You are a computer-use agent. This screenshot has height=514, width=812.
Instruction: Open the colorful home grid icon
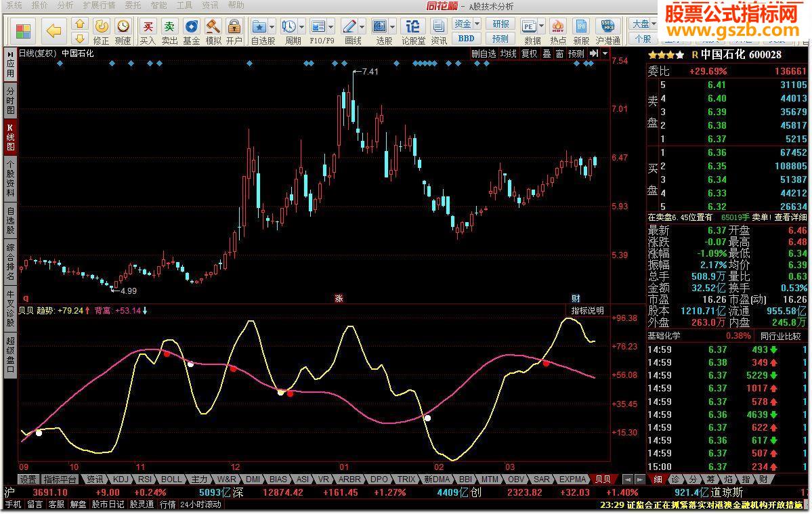click(x=23, y=31)
